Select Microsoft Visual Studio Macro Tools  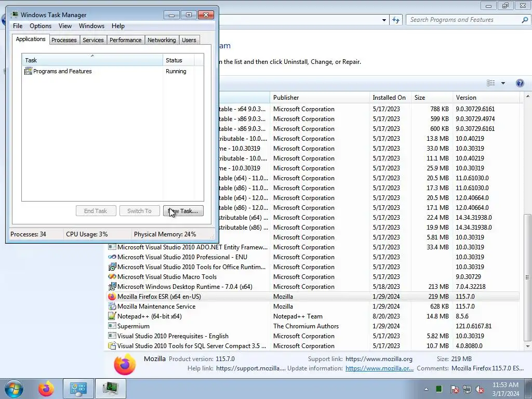point(313,277)
